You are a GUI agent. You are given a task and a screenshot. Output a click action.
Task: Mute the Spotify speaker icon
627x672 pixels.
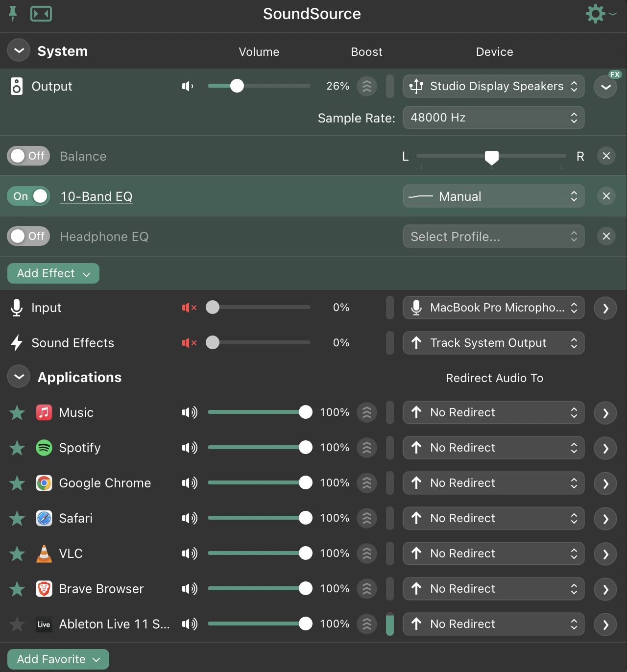tap(190, 448)
